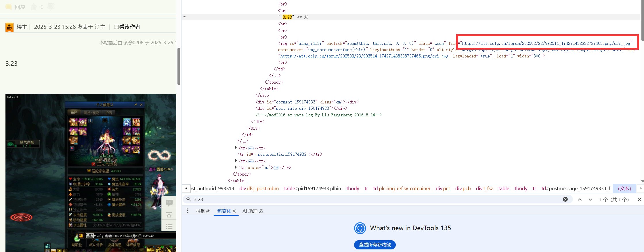Click 只看该作者 link
644x252 pixels.
pyautogui.click(x=127, y=27)
